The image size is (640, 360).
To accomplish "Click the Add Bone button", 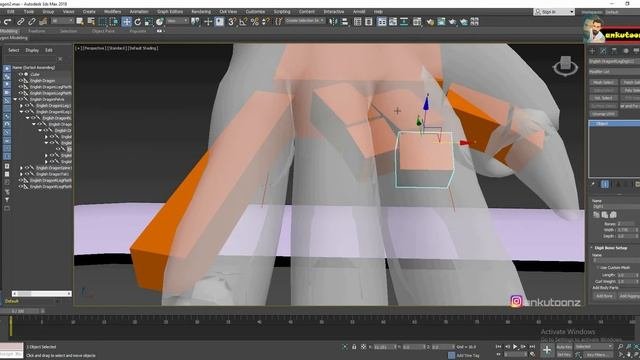I will 604,296.
